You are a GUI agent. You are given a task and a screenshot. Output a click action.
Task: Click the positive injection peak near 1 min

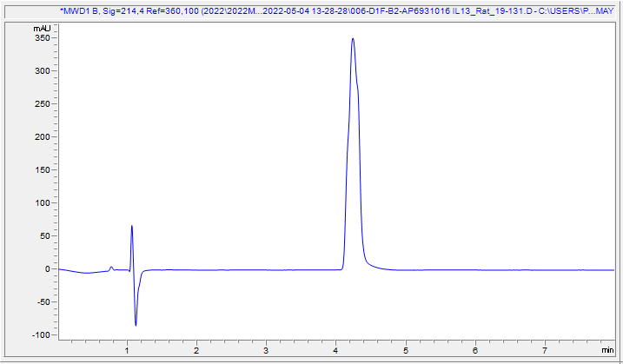pyautogui.click(x=131, y=227)
